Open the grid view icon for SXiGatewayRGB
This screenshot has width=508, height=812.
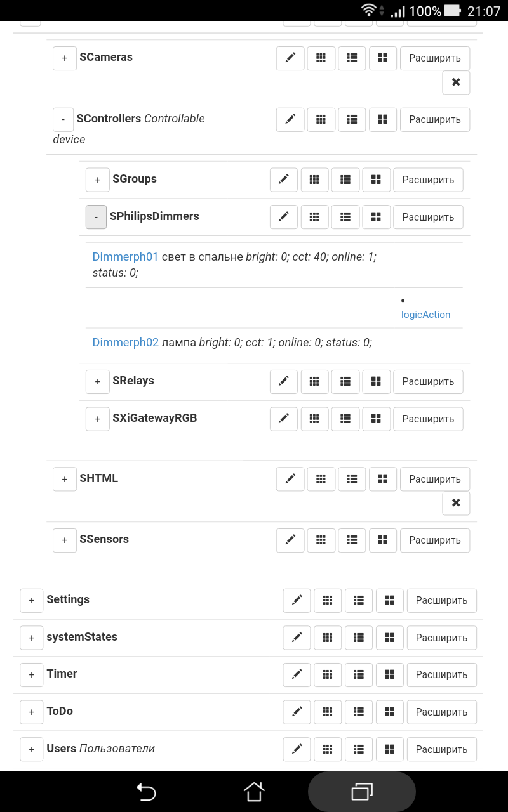point(314,419)
